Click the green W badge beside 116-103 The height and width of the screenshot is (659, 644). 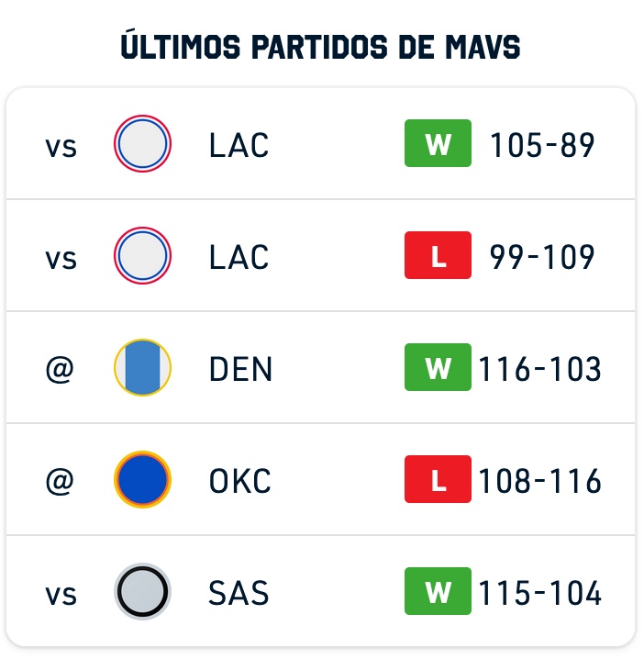(x=438, y=367)
